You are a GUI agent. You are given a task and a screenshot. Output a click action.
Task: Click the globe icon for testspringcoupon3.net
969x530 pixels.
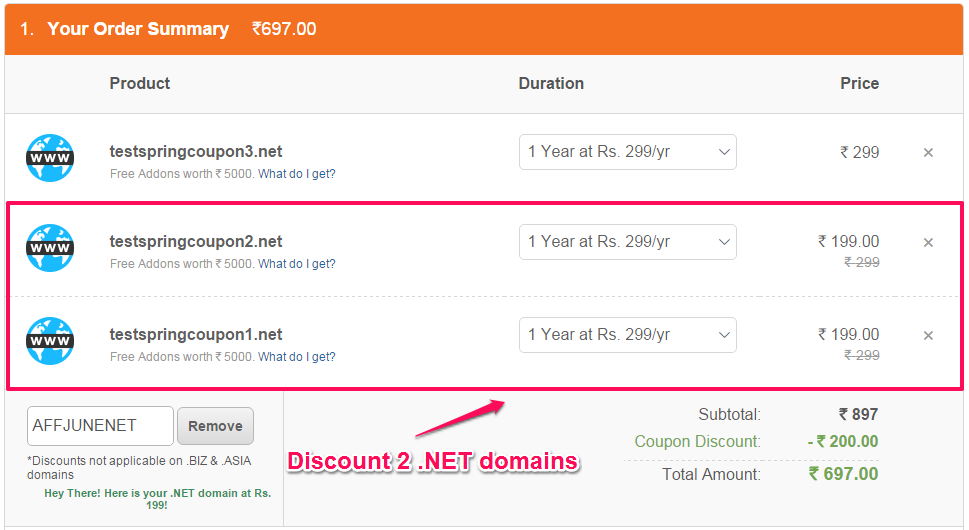coord(50,158)
